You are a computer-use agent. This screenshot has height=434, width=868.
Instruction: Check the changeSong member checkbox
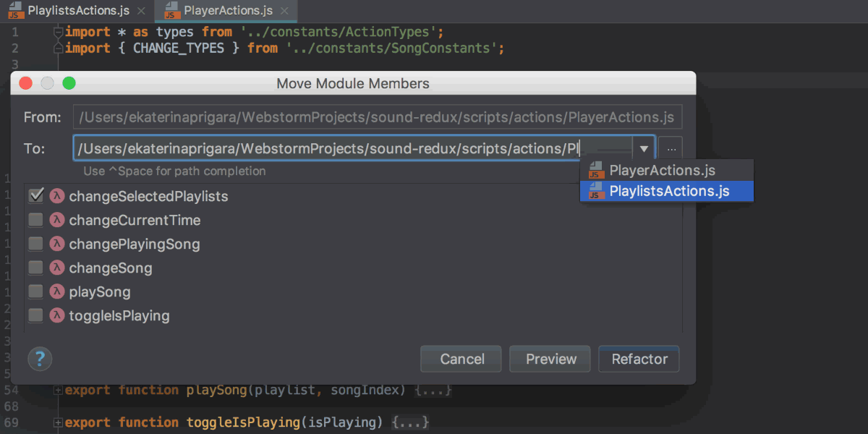[x=35, y=268]
